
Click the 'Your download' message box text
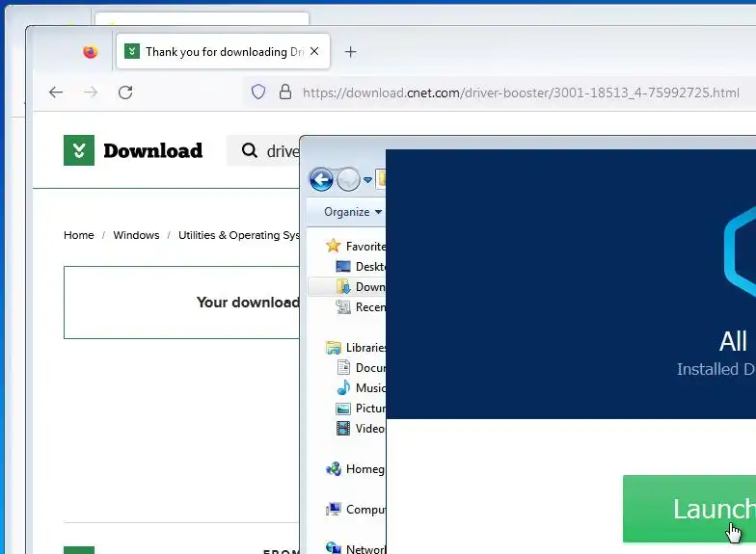[x=248, y=303]
